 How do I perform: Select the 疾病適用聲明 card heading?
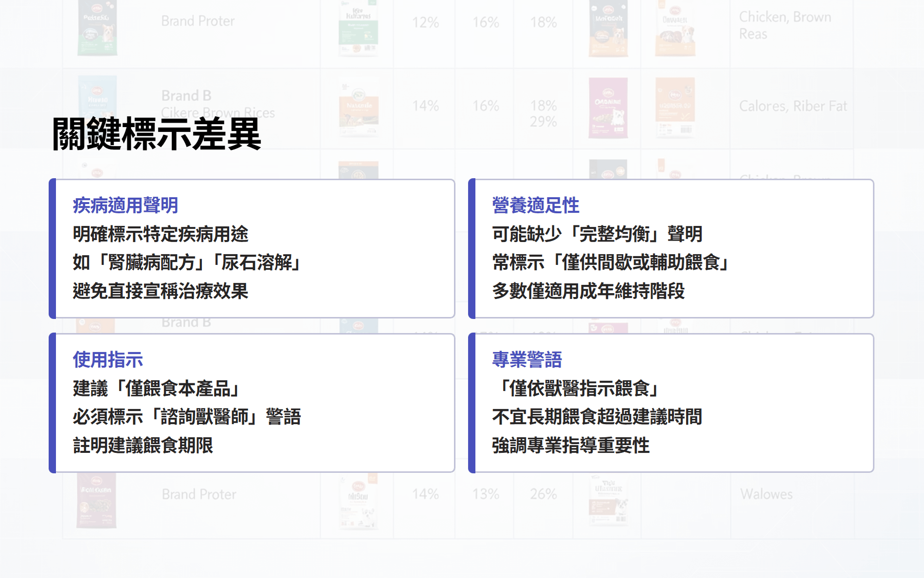pyautogui.click(x=126, y=205)
